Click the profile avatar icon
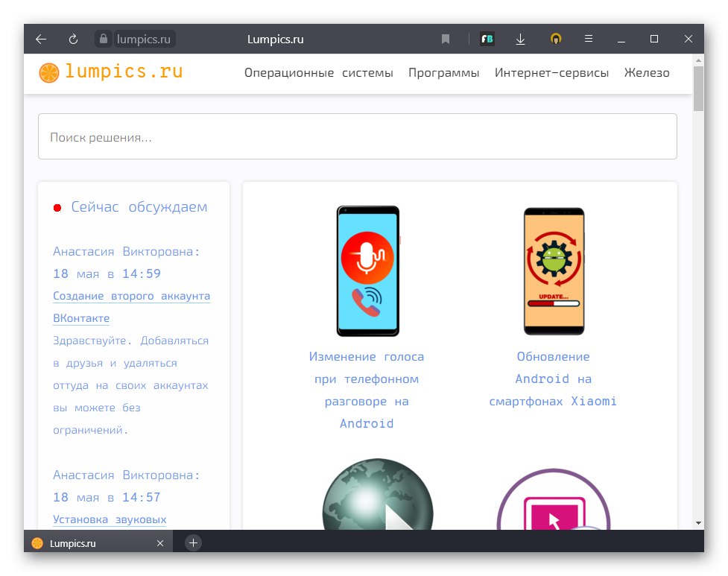728x576 pixels. [x=556, y=39]
